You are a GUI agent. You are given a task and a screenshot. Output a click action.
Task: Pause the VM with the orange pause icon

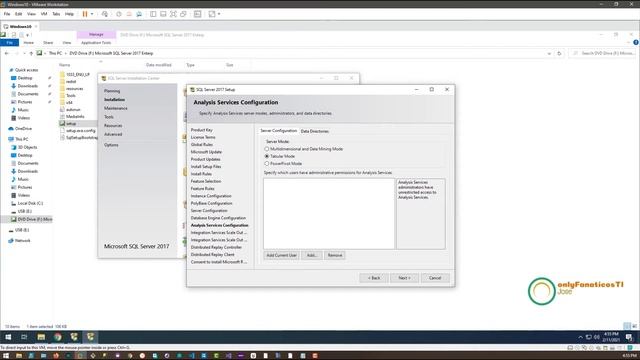(85, 14)
